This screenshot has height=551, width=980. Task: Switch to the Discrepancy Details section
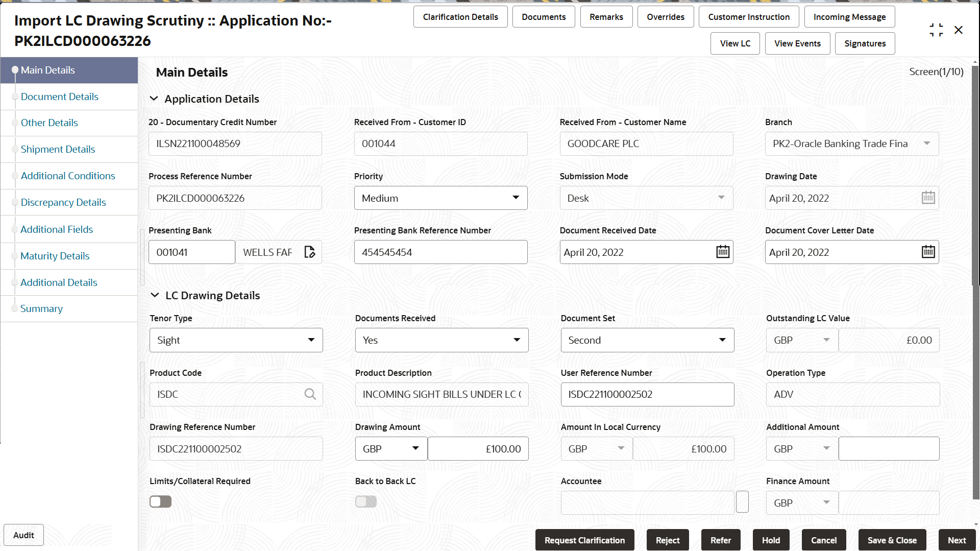tap(63, 202)
